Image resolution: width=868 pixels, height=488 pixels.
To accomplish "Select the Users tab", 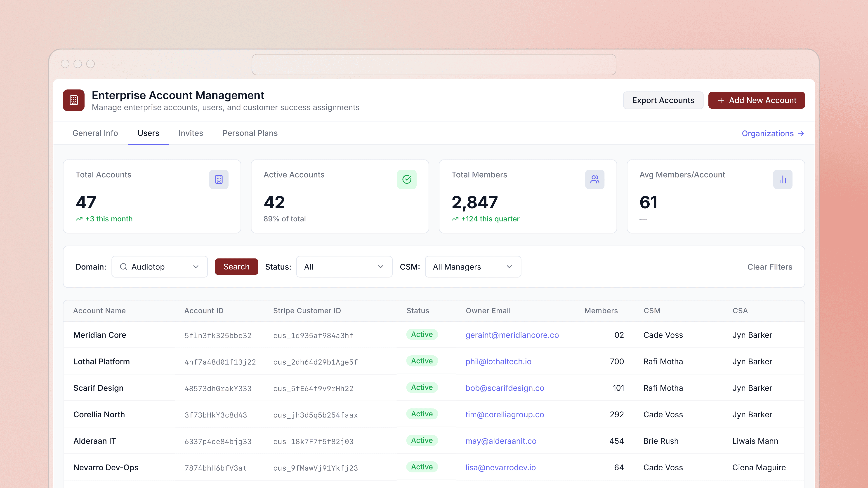I will coord(148,133).
